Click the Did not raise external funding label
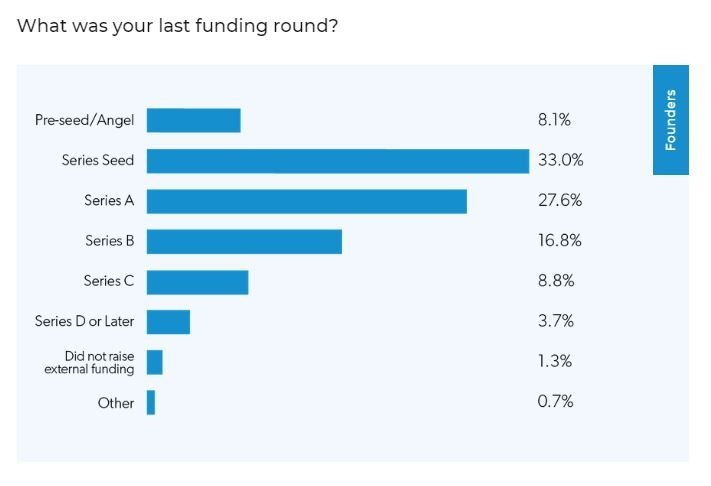Viewport: 711px width, 486px height. click(89, 363)
